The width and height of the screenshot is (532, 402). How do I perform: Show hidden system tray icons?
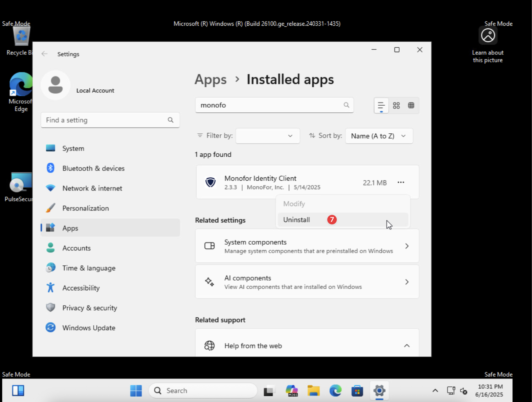coord(435,391)
